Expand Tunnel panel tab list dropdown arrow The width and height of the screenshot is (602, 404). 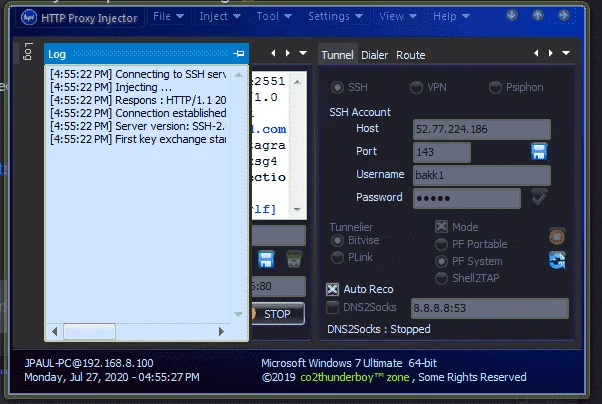[x=566, y=53]
